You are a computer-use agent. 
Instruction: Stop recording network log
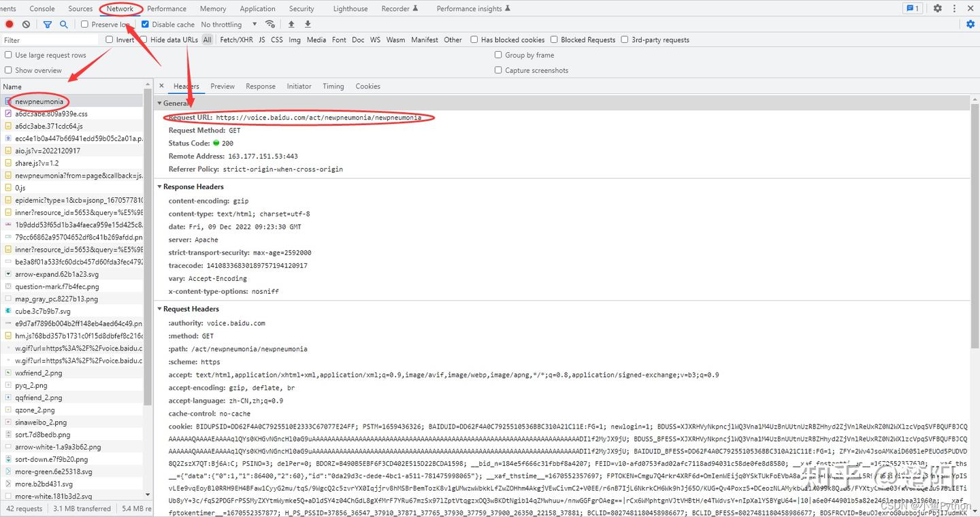point(9,24)
